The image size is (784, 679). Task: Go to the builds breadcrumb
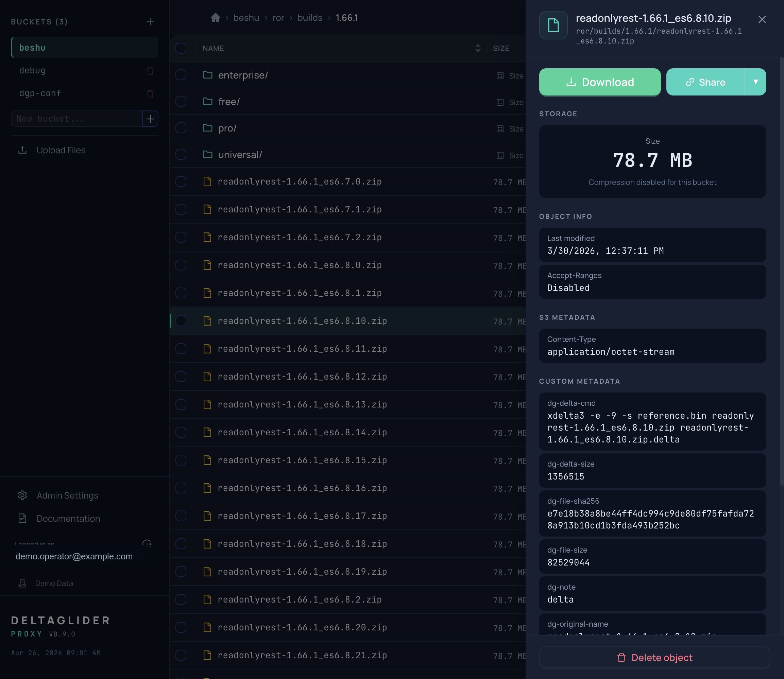pyautogui.click(x=310, y=18)
